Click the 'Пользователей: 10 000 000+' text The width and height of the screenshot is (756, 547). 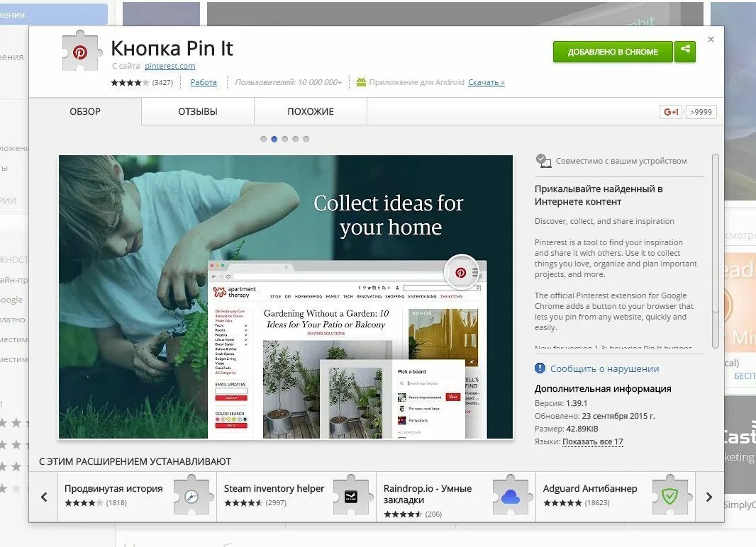(x=289, y=82)
